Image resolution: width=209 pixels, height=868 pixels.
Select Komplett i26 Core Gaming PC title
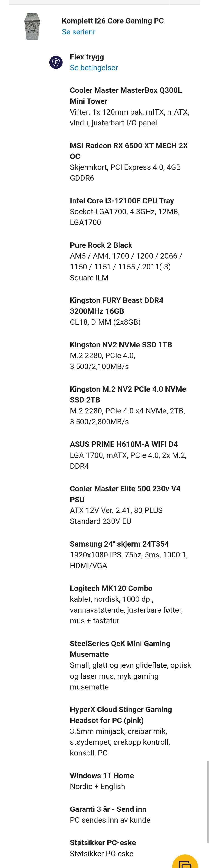click(113, 21)
